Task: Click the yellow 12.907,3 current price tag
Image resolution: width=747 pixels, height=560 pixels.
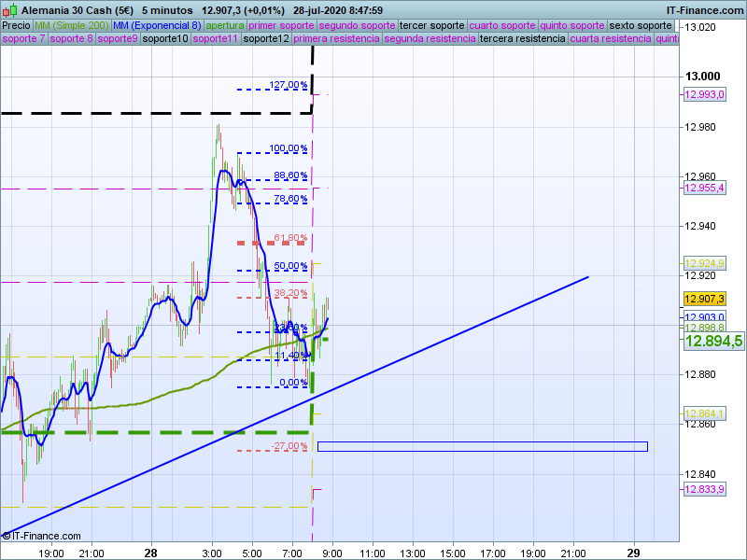Action: pyautogui.click(x=704, y=299)
